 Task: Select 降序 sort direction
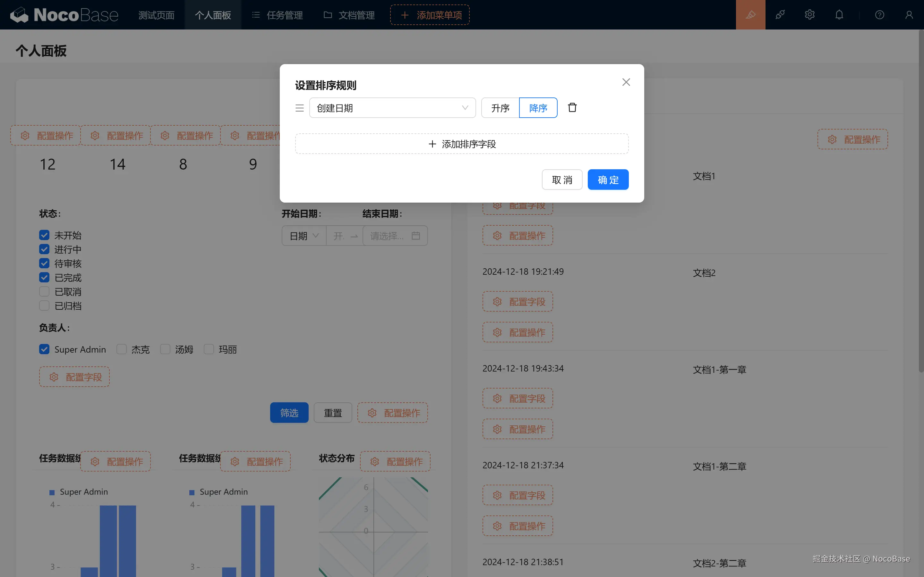538,108
